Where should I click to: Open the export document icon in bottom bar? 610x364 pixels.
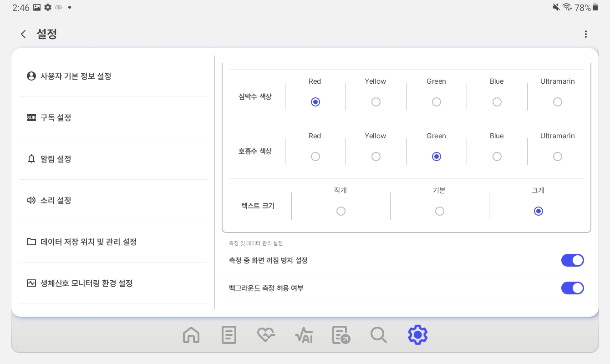click(x=341, y=335)
